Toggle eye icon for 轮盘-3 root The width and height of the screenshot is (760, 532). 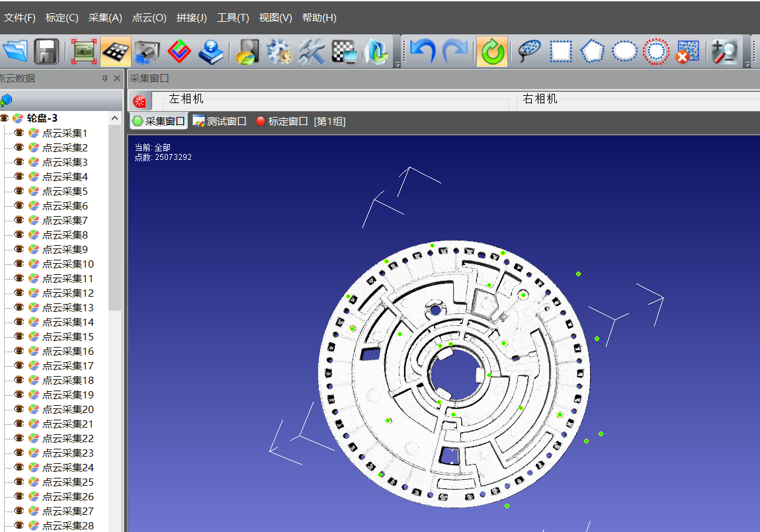coord(4,118)
